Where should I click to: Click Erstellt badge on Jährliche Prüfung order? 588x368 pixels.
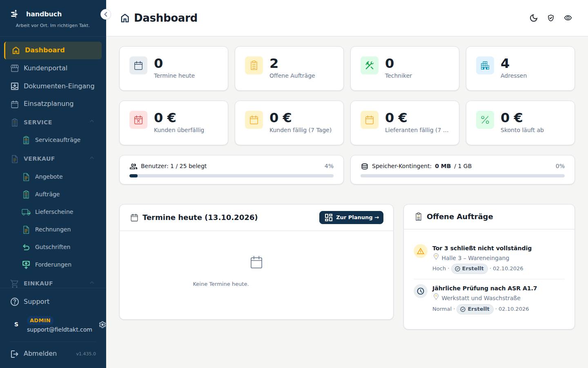click(x=475, y=309)
